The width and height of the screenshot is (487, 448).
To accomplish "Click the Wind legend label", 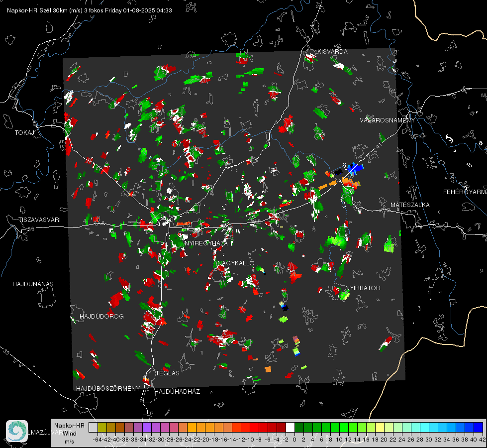I will click(70, 434).
